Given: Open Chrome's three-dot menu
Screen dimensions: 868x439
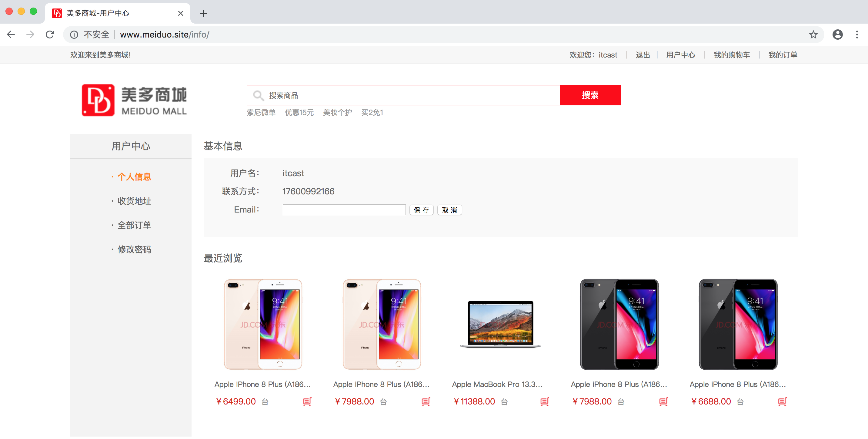Looking at the screenshot, I should click(x=856, y=35).
